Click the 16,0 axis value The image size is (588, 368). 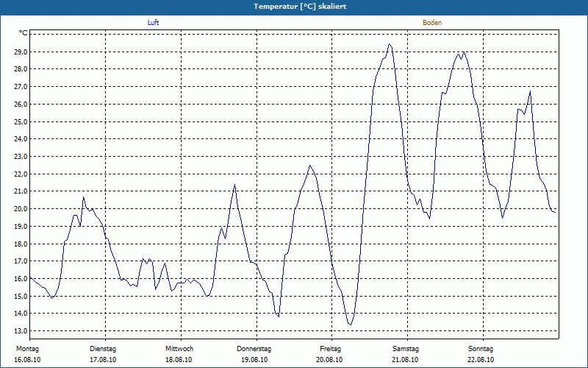[x=21, y=279]
